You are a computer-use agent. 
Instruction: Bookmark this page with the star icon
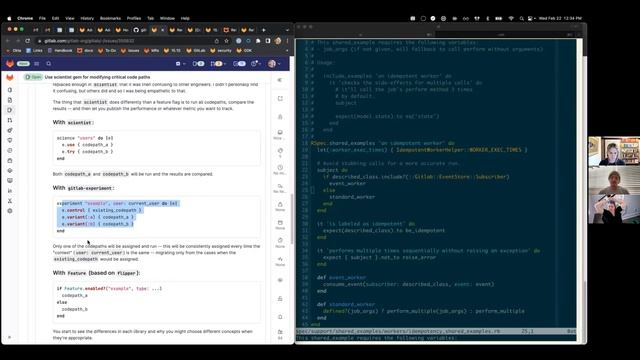click(x=227, y=41)
